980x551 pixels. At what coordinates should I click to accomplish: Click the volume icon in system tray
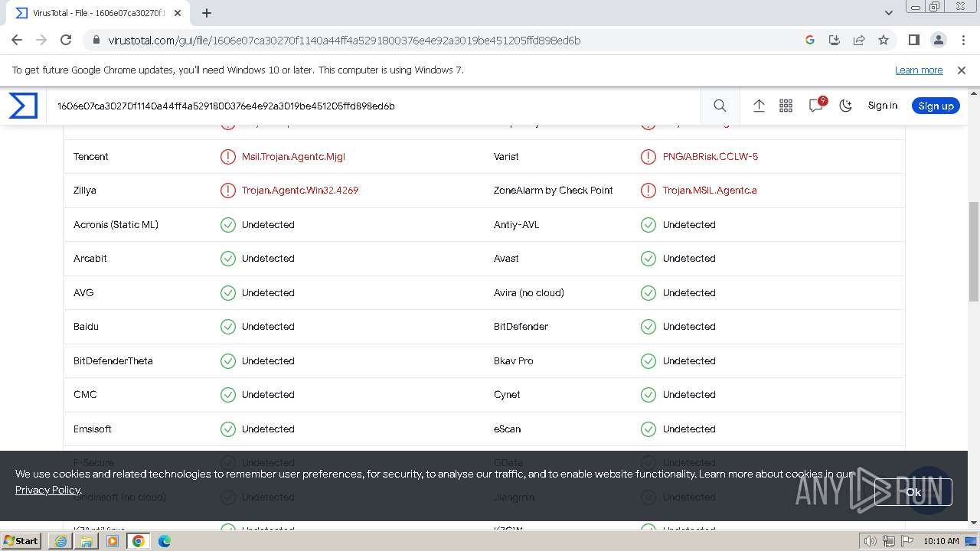click(870, 541)
